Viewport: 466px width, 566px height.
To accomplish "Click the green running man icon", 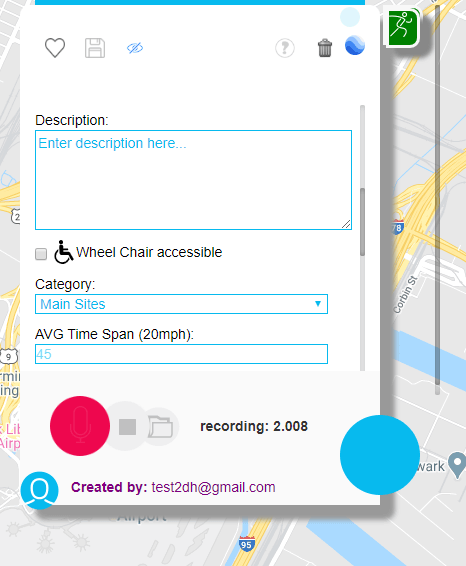I will (403, 28).
